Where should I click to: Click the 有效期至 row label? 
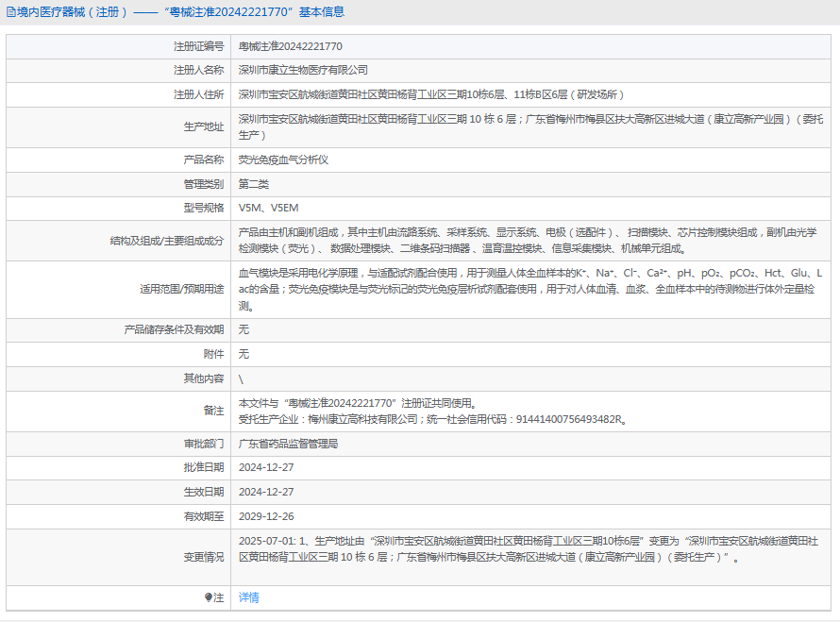coord(204,516)
